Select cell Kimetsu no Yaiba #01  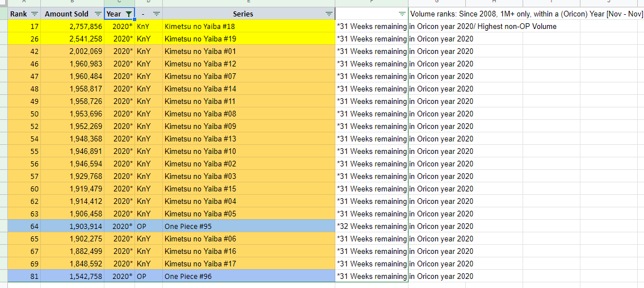click(249, 52)
